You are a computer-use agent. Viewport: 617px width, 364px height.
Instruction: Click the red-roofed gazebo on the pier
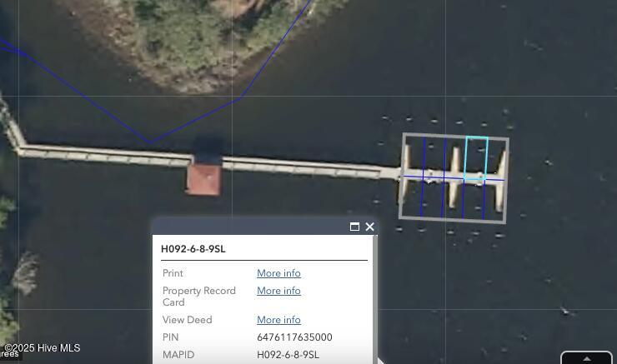(x=203, y=178)
